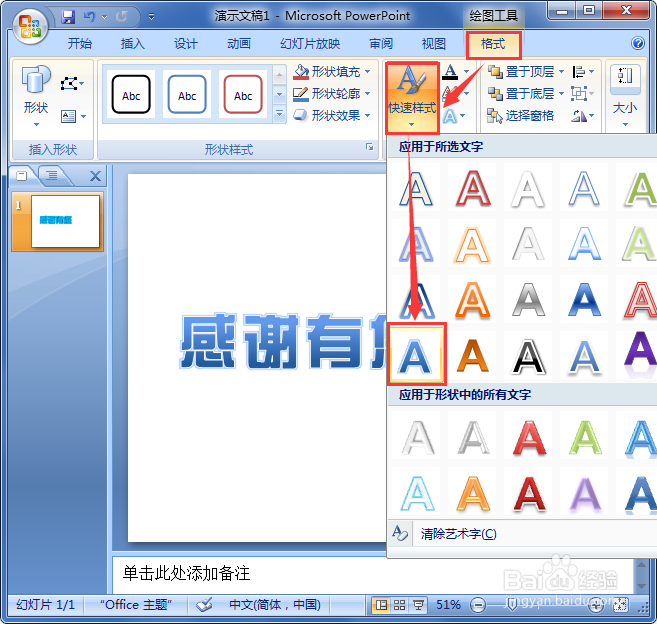
Task: Choose the purple faded A in last row
Action: pos(585,494)
